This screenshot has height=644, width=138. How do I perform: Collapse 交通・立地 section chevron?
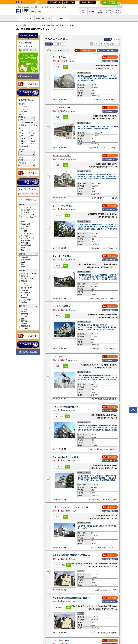pyautogui.click(x=37, y=204)
